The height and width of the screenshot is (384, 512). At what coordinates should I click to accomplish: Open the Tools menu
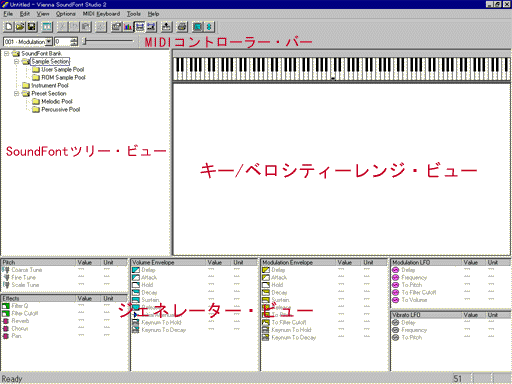[x=134, y=14]
